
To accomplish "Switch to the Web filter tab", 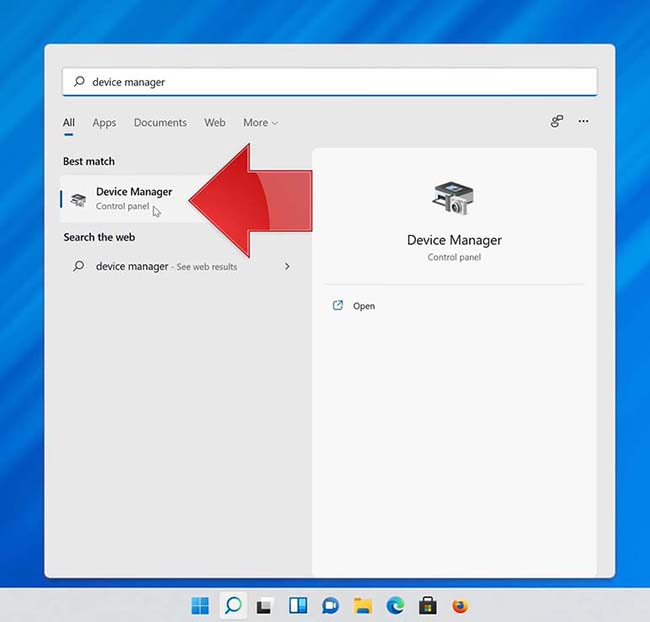I will pyautogui.click(x=215, y=123).
